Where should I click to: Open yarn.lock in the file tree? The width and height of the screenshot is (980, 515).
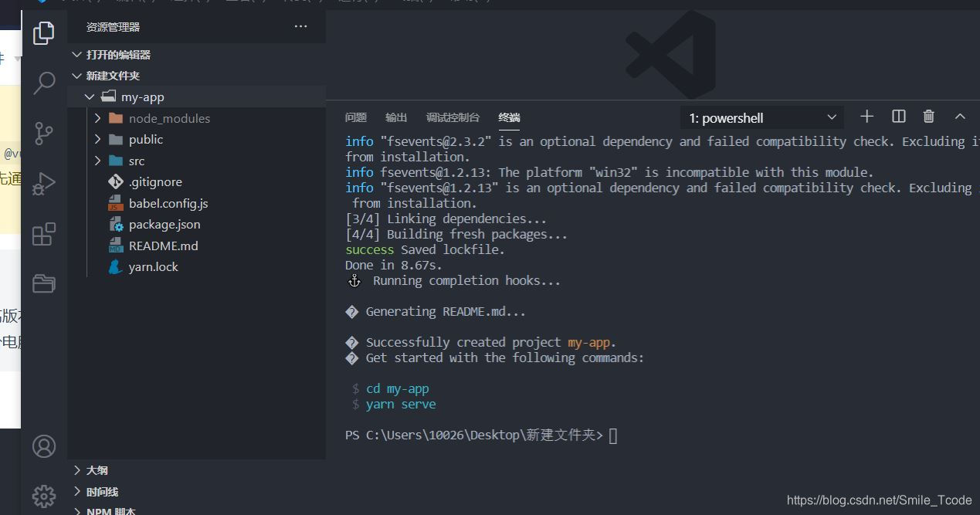(153, 266)
